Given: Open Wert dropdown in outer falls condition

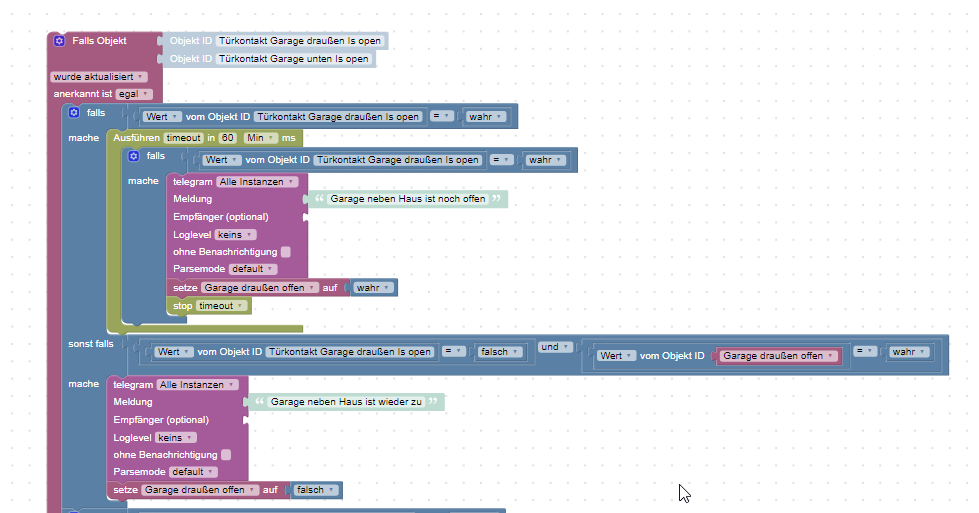Looking at the screenshot, I should pyautogui.click(x=162, y=117).
